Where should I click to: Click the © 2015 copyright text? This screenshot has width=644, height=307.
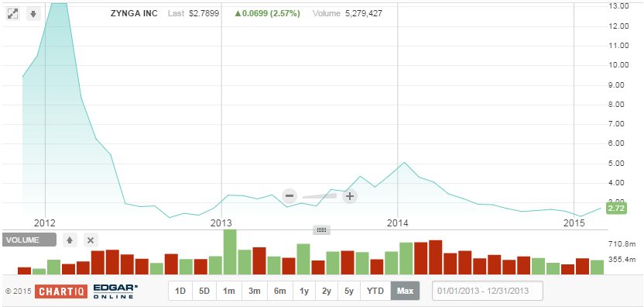coord(18,291)
